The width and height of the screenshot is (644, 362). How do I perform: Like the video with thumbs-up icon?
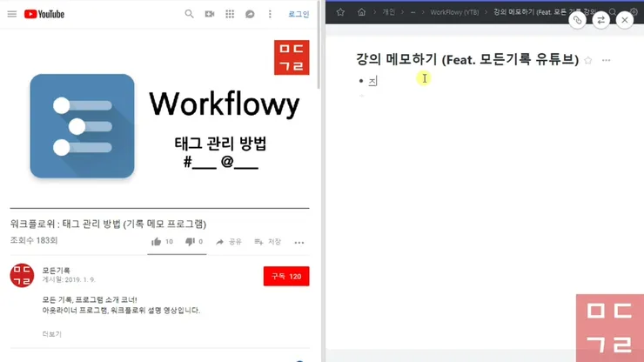[x=156, y=242]
